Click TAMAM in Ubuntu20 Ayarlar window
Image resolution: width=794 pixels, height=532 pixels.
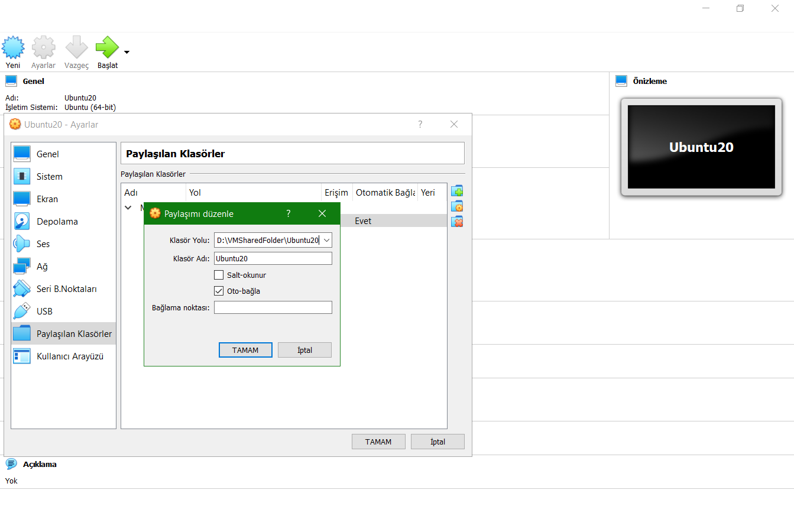378,442
